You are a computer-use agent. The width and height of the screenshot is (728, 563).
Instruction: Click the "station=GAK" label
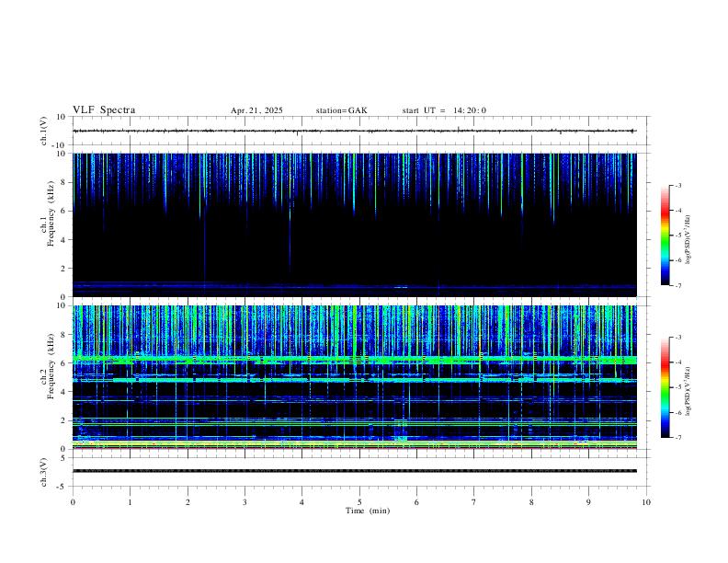(342, 110)
